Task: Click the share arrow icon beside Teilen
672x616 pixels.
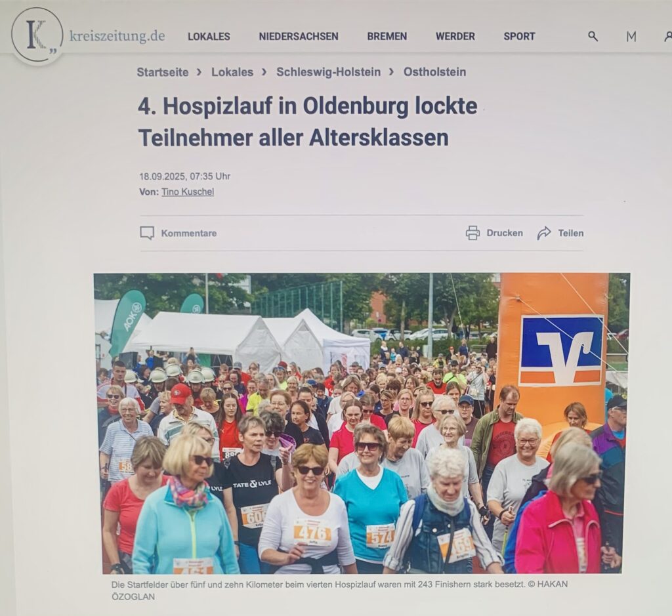Action: (x=544, y=233)
